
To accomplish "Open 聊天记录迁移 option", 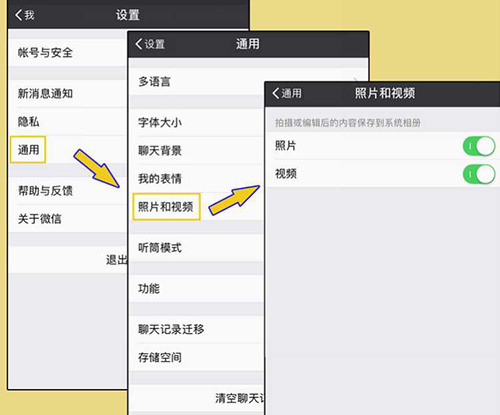I will (x=197, y=329).
